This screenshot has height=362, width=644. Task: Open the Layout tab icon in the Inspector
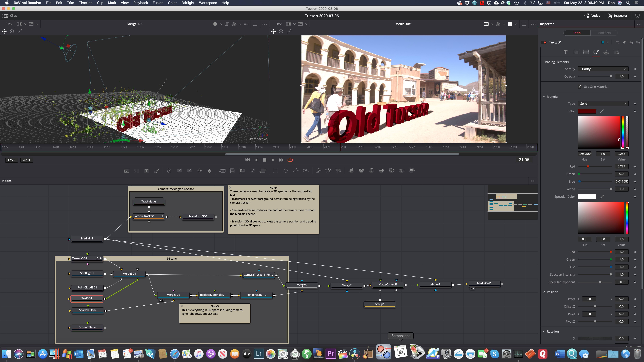click(576, 52)
